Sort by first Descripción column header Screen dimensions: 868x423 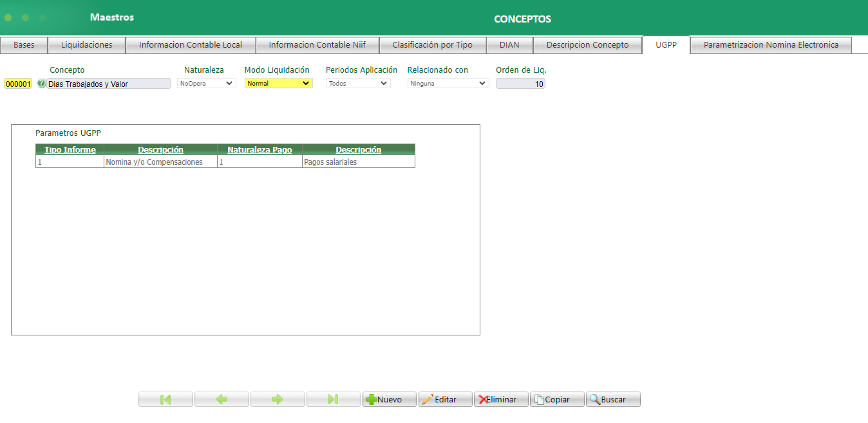[x=160, y=149]
